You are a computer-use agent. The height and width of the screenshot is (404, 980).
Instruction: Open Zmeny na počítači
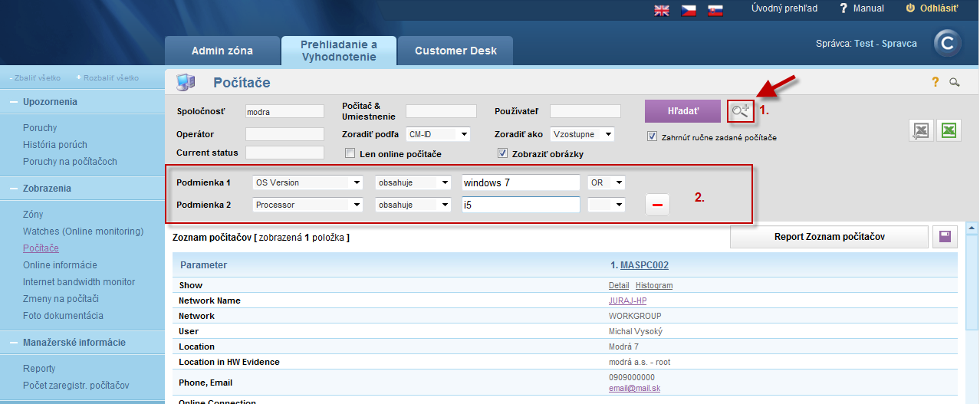[x=61, y=299]
